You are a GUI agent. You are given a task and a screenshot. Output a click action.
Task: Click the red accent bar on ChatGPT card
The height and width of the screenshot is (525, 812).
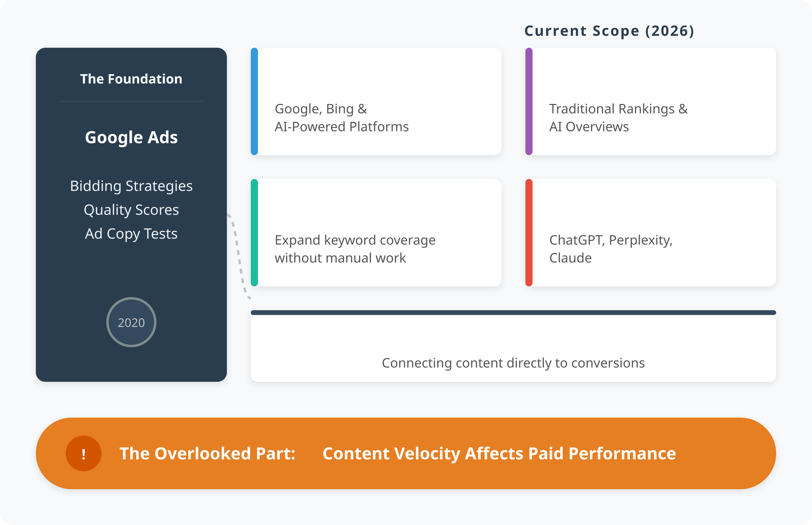pyautogui.click(x=529, y=233)
